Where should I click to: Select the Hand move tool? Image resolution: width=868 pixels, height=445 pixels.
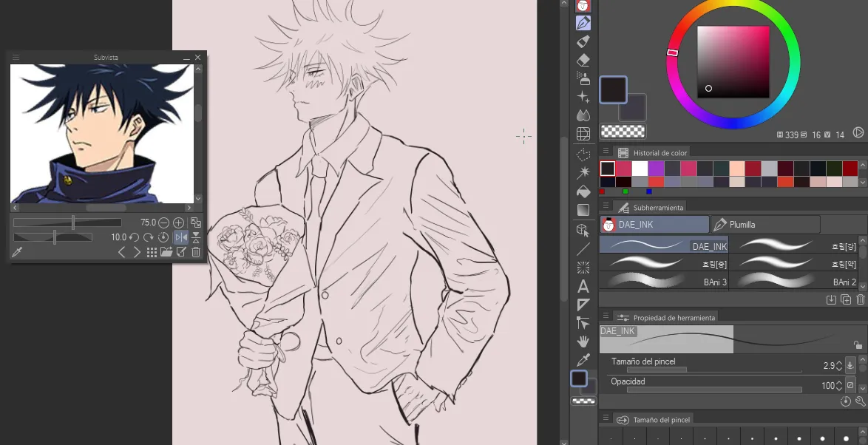(583, 342)
